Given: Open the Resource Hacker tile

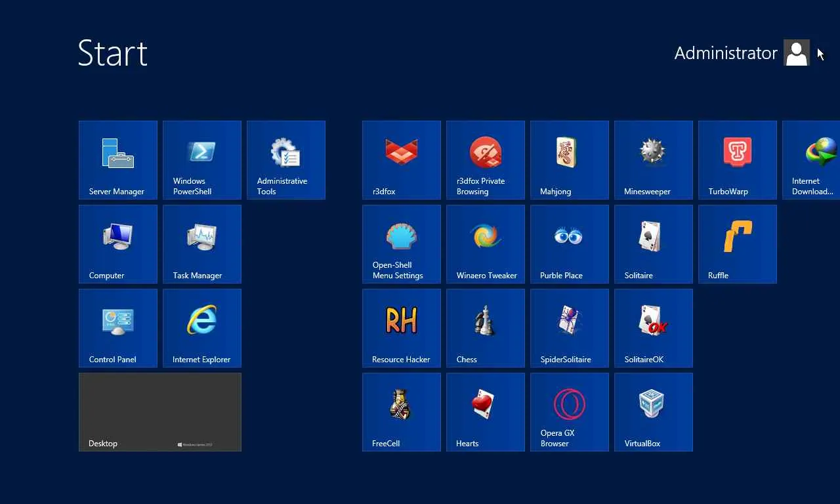Looking at the screenshot, I should [x=402, y=328].
